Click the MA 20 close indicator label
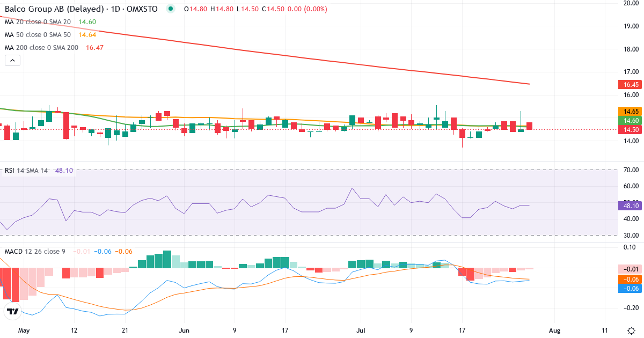644x338 pixels. [x=38, y=22]
